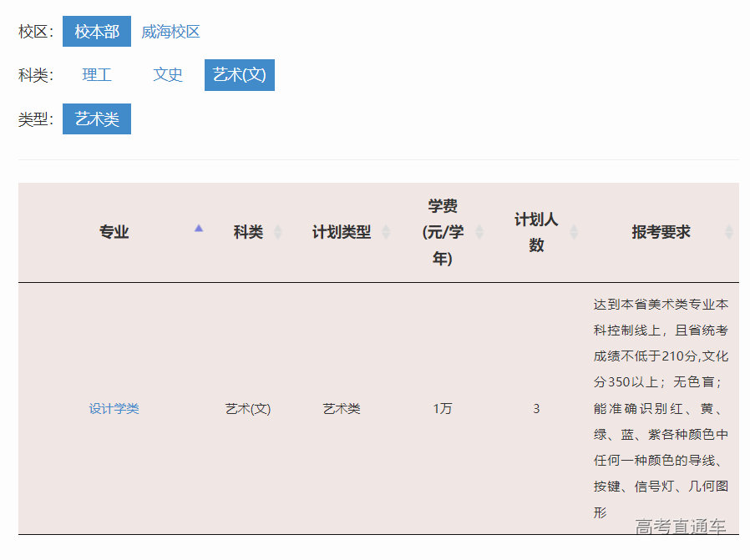Image resolution: width=750 pixels, height=560 pixels.
Task: Toggle the 艺术类 type filter
Action: click(x=96, y=119)
